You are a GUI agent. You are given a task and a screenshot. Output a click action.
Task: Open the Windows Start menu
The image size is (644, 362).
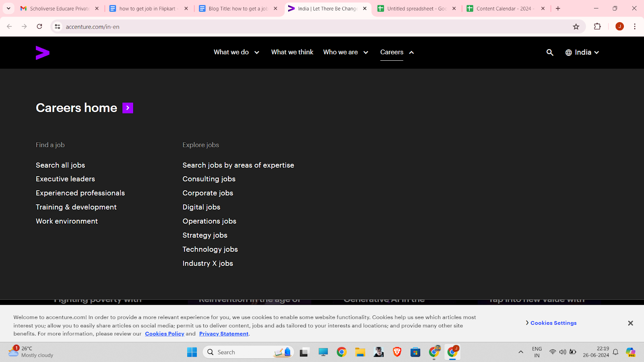(192, 352)
